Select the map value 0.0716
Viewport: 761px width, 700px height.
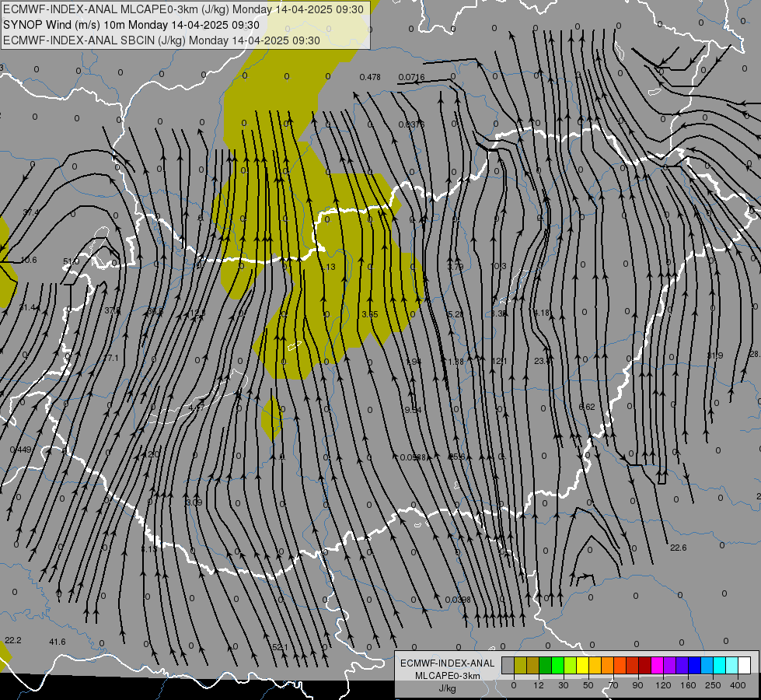[411, 77]
